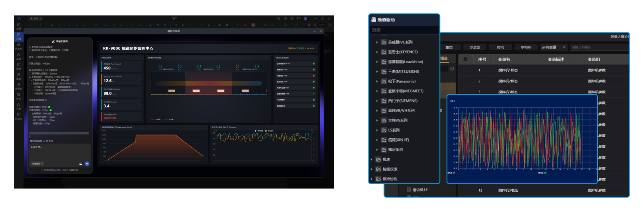Select the 页面 sidebar icon
Screen dimensions: 644x211
[x=19, y=36]
